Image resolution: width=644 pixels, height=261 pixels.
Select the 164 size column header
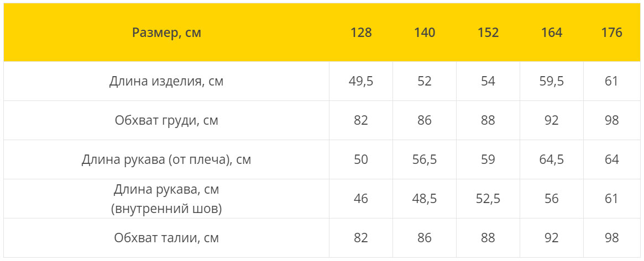click(x=552, y=33)
